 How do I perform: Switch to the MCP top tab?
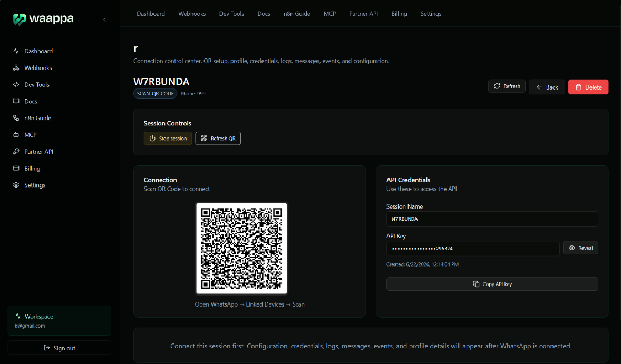tap(329, 14)
